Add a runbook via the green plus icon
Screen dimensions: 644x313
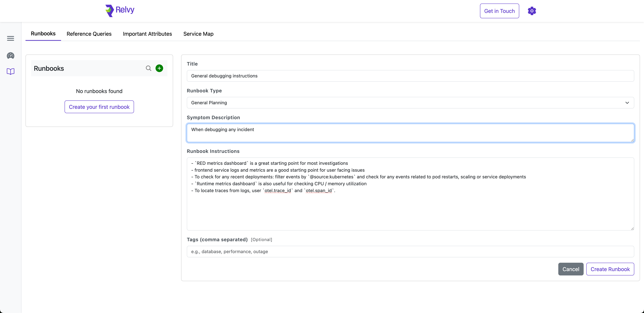pyautogui.click(x=159, y=68)
